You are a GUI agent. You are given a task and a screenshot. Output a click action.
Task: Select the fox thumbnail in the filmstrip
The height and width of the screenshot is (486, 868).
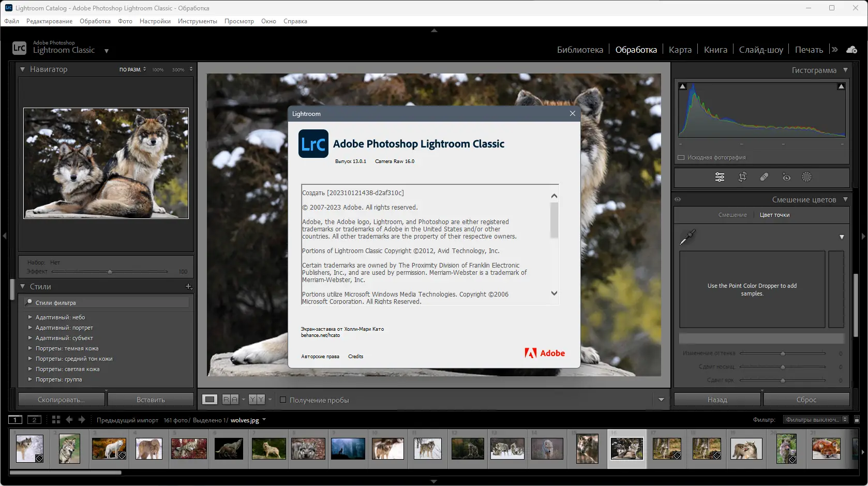click(826, 448)
